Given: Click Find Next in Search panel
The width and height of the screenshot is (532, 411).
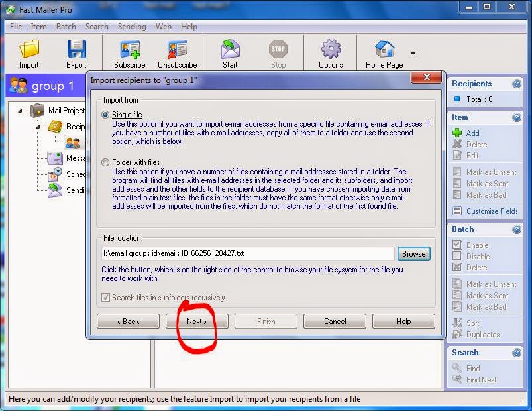Looking at the screenshot, I should (x=481, y=379).
